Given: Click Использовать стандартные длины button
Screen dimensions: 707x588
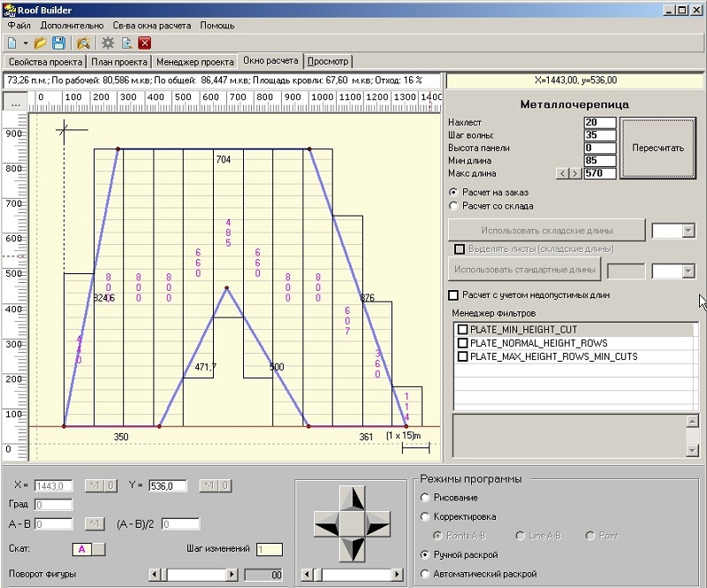Looking at the screenshot, I should 524,270.
